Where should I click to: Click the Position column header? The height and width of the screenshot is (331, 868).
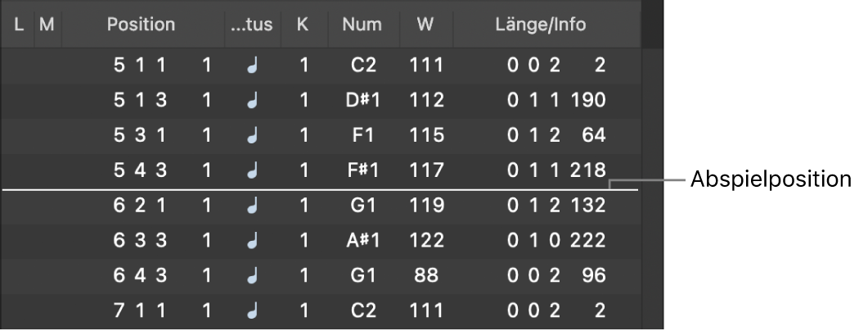pos(141,25)
